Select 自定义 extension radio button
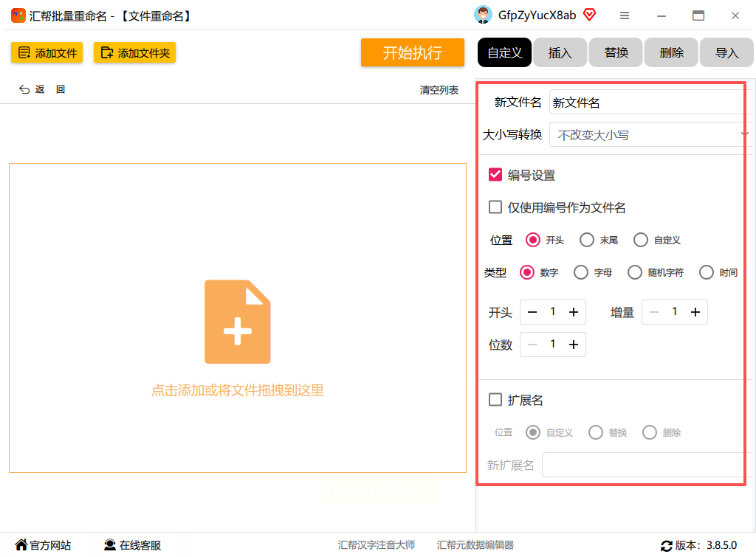 point(533,432)
